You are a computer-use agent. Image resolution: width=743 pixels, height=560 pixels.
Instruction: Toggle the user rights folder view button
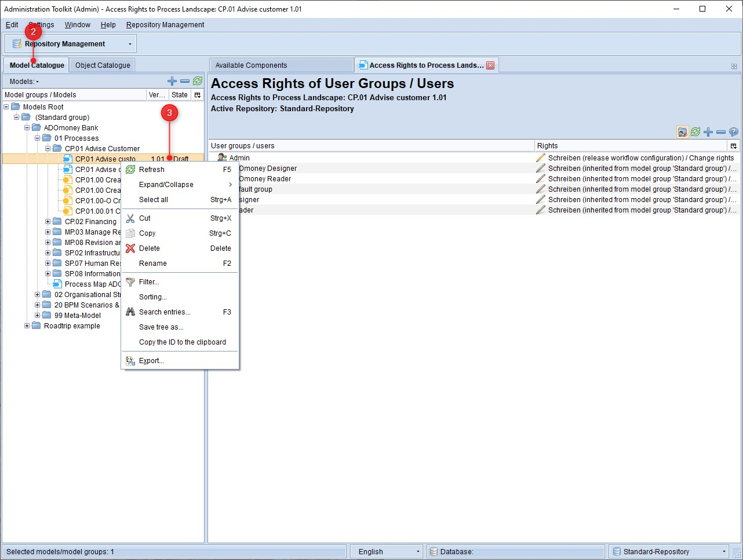683,132
